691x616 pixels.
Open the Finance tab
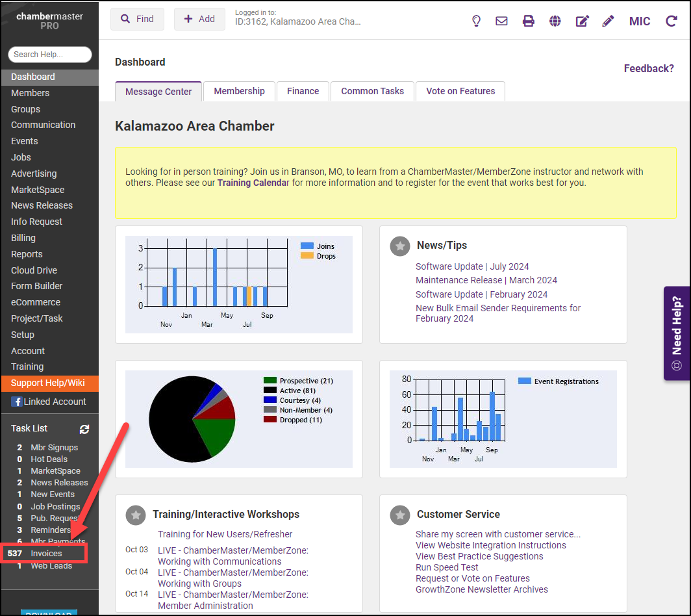pos(303,91)
